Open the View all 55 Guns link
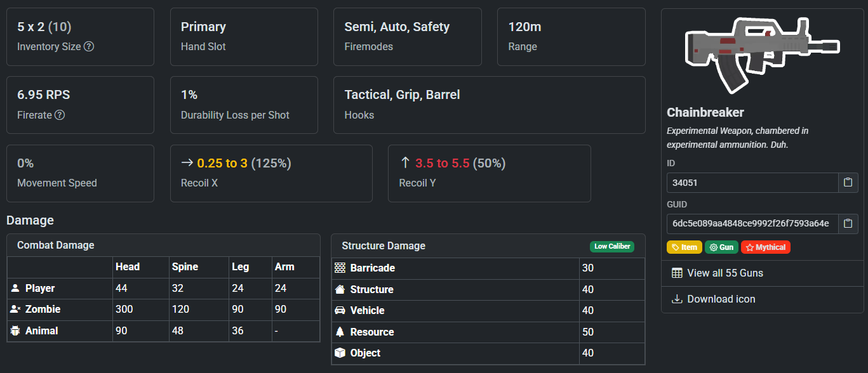The height and width of the screenshot is (373, 868). (718, 273)
